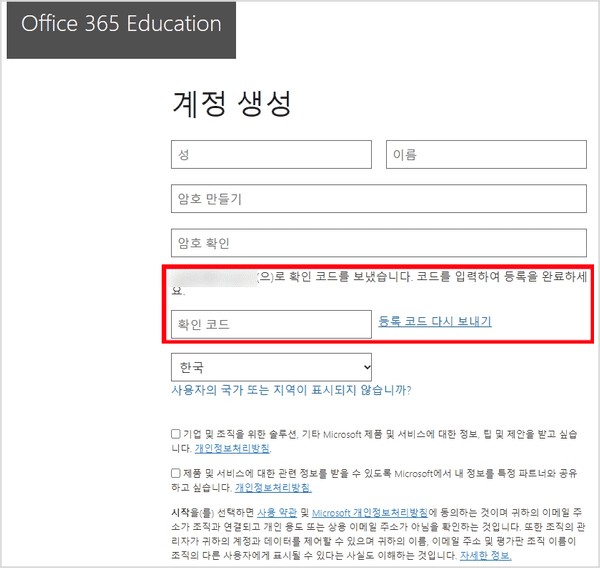Image resolution: width=600 pixels, height=568 pixels.
Task: Click 사용자의 국가 또는 지역이 표시되지 않습니까? link
Action: (291, 390)
